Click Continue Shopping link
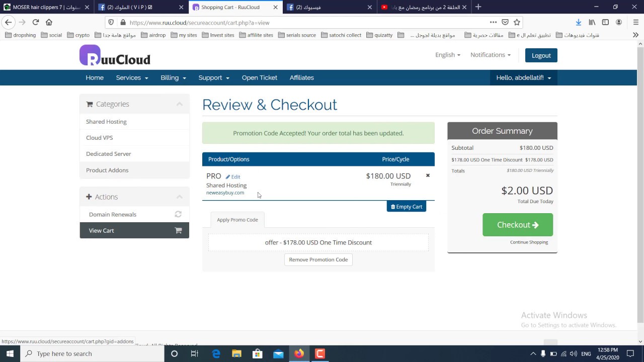The height and width of the screenshot is (362, 644). pyautogui.click(x=529, y=242)
